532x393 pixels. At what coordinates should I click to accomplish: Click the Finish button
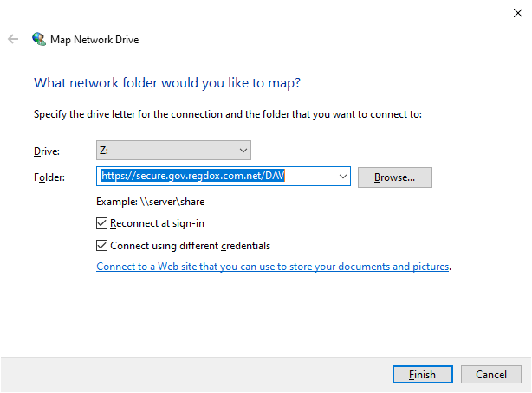click(423, 374)
